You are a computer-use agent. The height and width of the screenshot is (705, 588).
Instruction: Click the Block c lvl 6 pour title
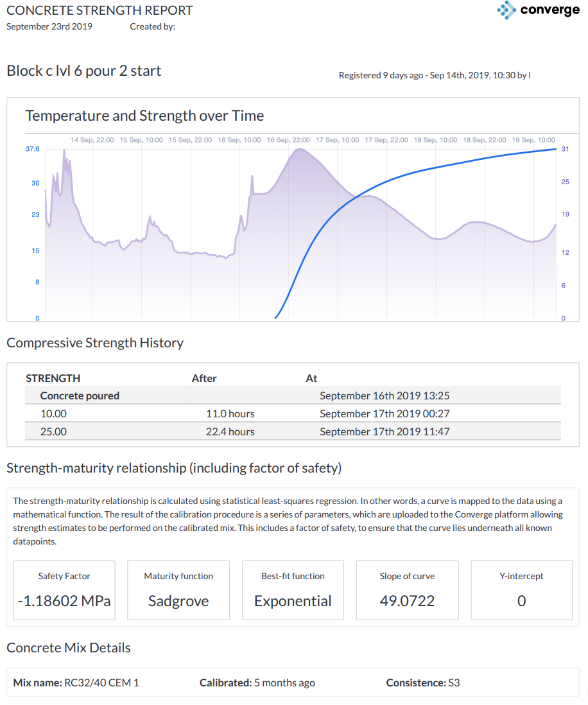pyautogui.click(x=84, y=71)
